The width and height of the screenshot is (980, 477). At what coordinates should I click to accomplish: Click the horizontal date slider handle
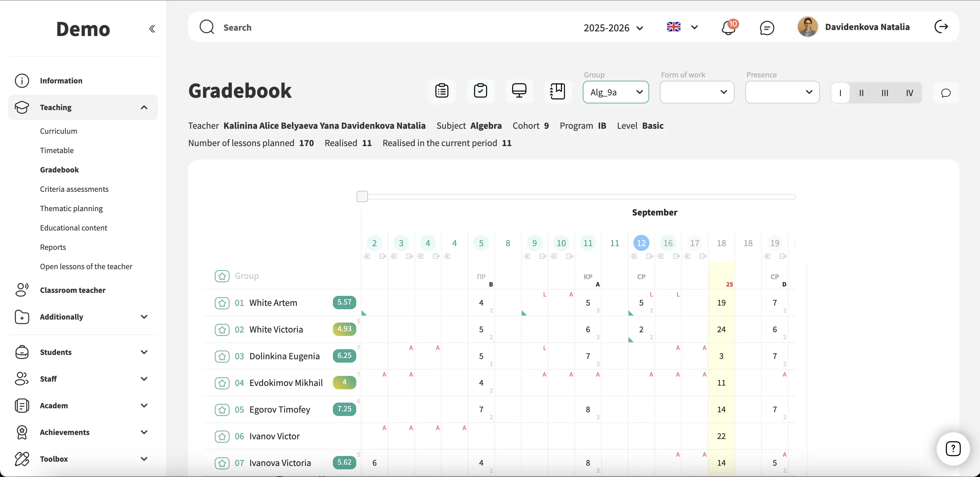pyautogui.click(x=362, y=197)
